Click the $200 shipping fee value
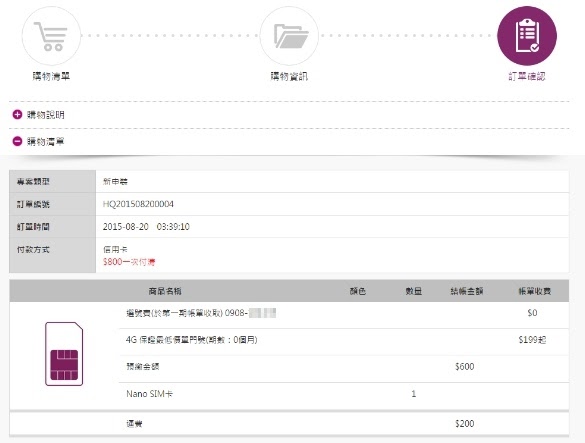 [464, 424]
